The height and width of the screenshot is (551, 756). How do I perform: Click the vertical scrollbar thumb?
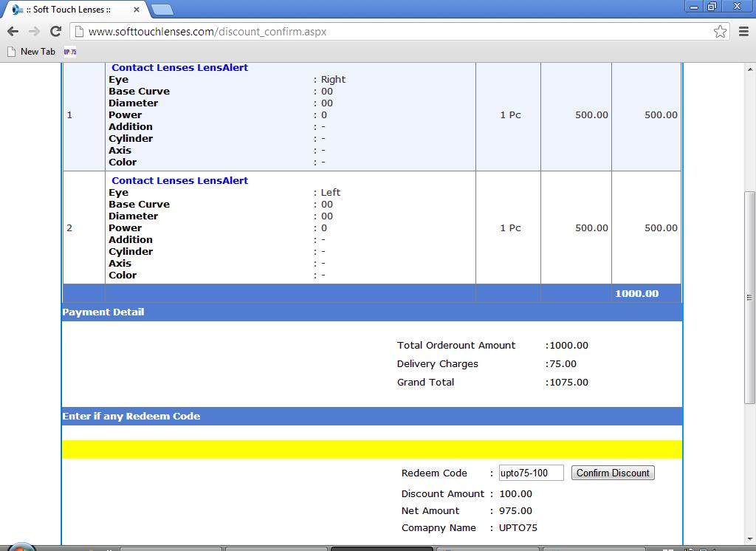coord(749,295)
